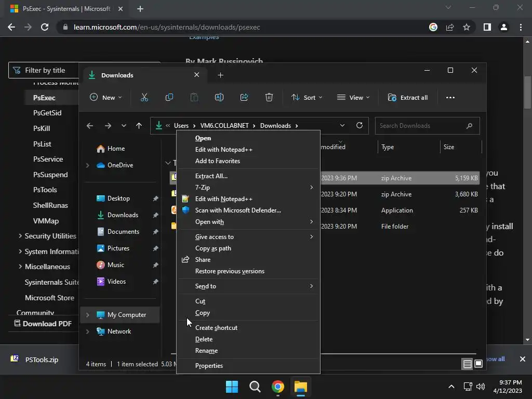Switch to details view icon in status bar
532x399 pixels.
467,364
